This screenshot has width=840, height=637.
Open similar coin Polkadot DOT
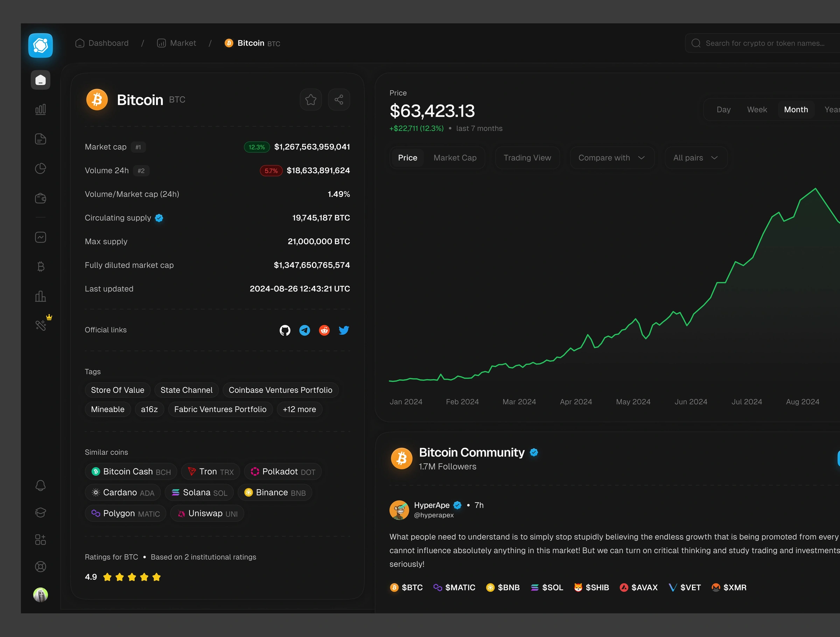[283, 472]
